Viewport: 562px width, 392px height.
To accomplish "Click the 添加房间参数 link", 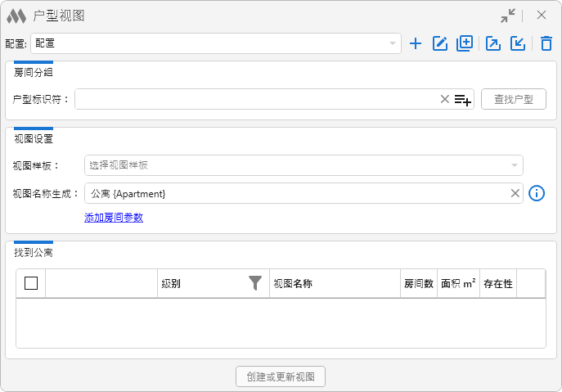I will (x=114, y=218).
